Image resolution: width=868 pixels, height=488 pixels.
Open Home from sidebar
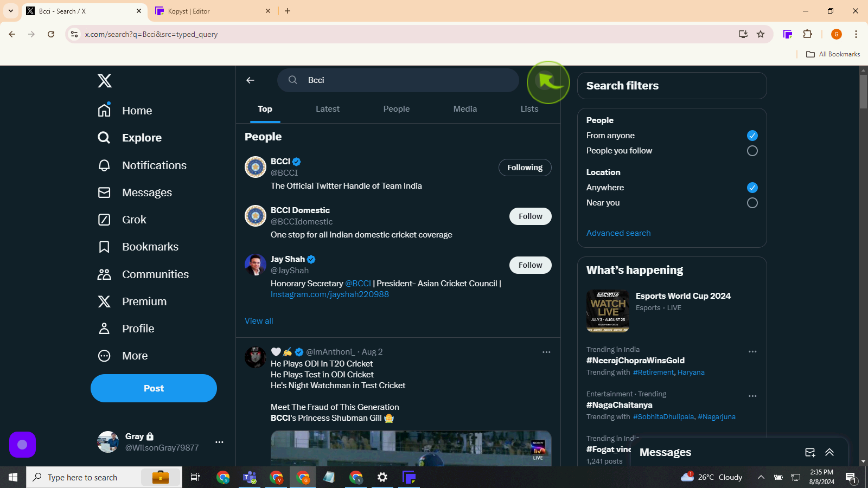pyautogui.click(x=125, y=111)
